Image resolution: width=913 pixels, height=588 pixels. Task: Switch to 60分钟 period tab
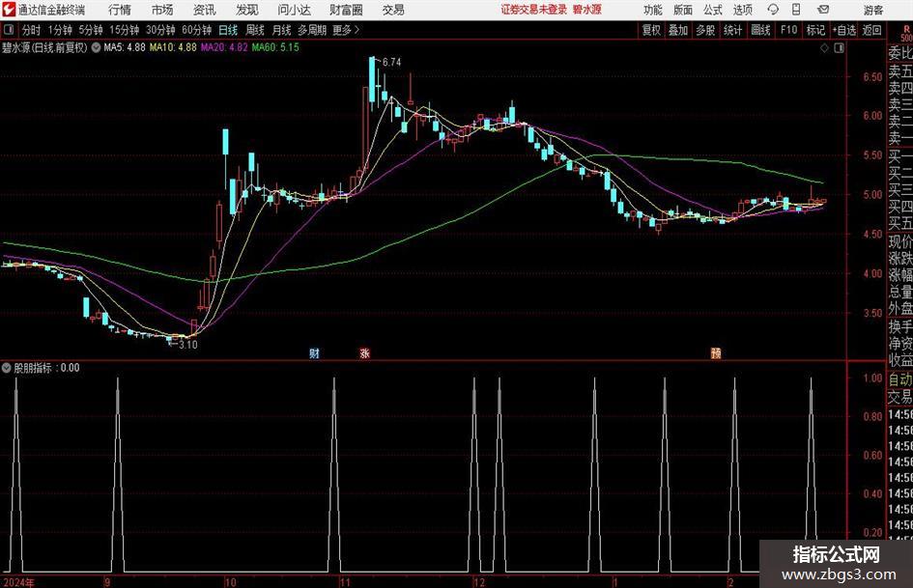point(197,30)
